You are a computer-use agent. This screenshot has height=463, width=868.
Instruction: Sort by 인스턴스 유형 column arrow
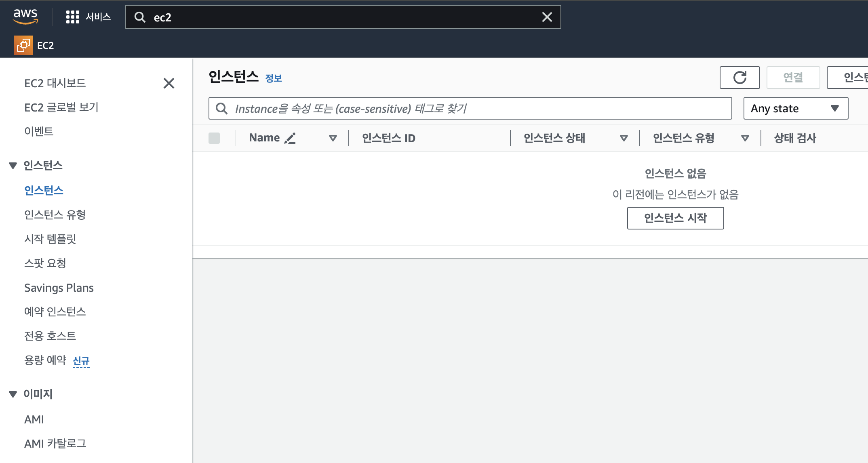[745, 138]
